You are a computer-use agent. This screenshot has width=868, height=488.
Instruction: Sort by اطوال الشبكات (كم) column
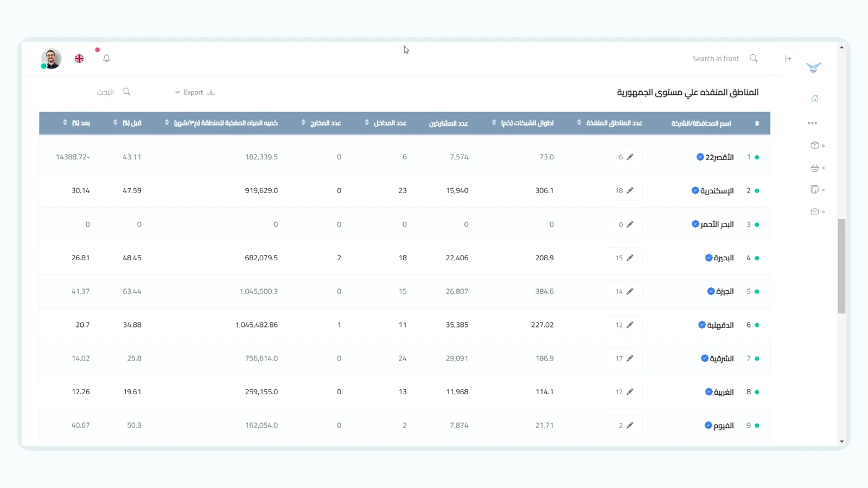494,123
